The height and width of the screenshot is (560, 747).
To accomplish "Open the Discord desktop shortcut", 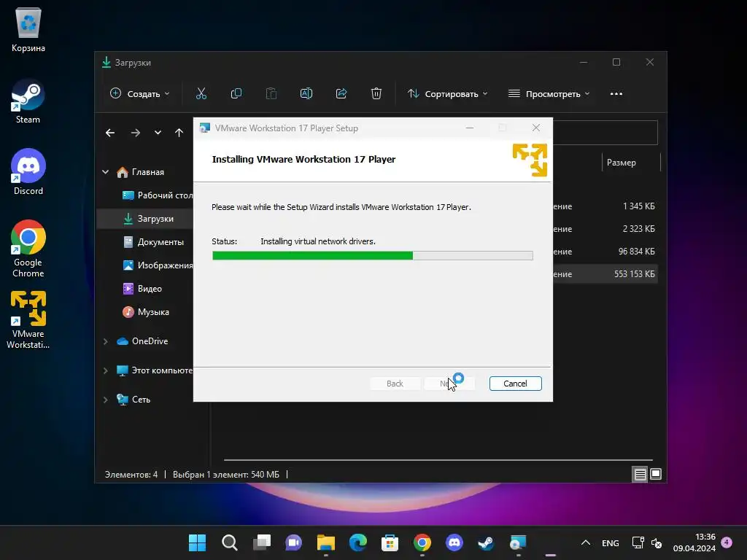I will 28,172.
